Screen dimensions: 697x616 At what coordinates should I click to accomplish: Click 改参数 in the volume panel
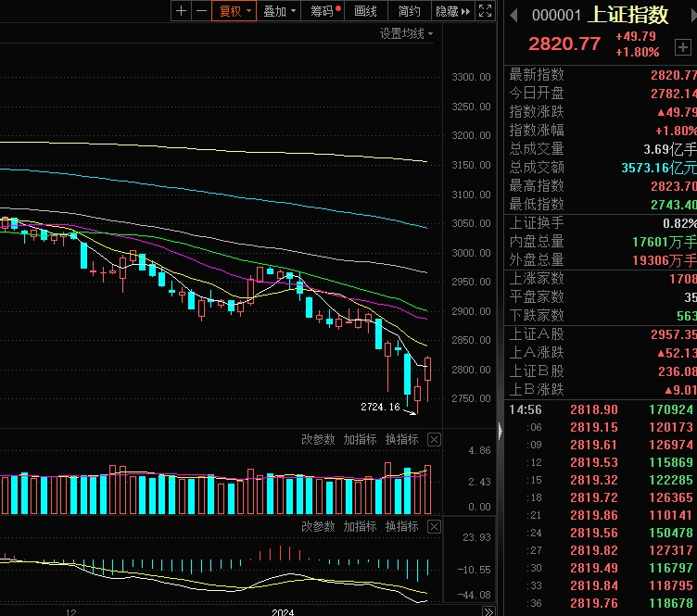tap(318, 439)
